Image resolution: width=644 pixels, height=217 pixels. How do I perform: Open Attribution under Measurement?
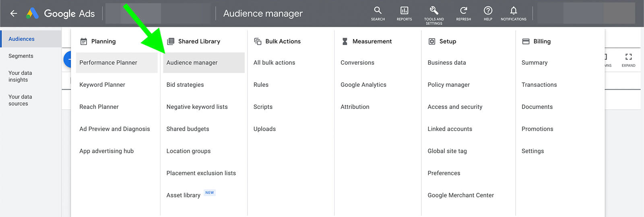tap(355, 107)
